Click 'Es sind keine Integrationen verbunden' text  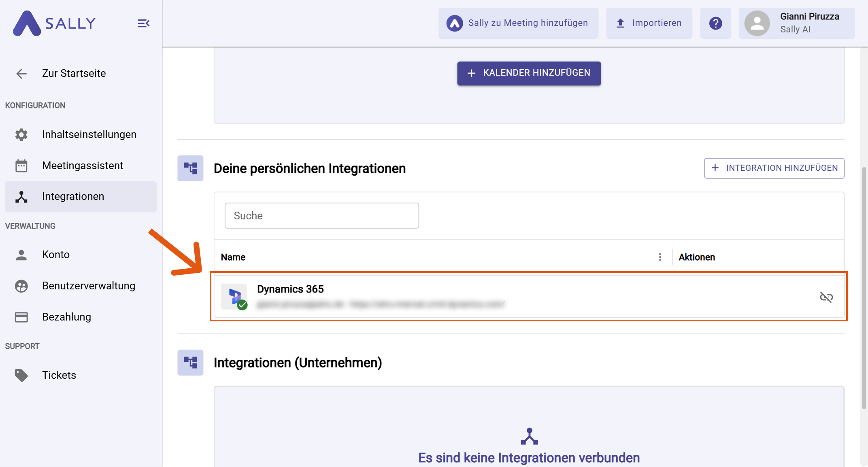click(x=529, y=458)
